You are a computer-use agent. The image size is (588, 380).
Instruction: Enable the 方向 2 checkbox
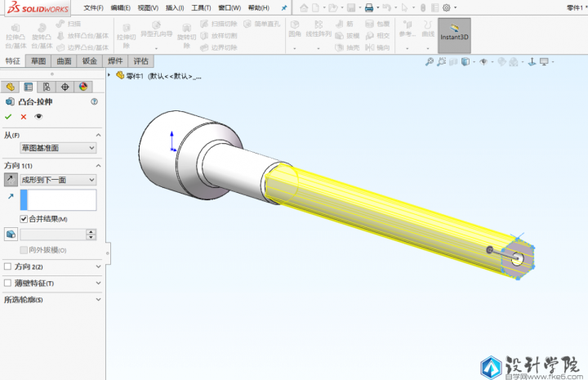pos(8,266)
